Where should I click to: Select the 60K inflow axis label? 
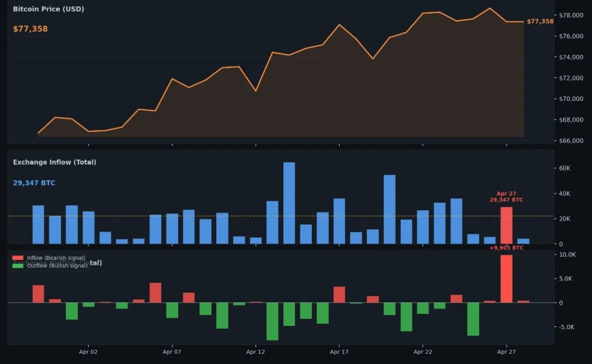tap(565, 168)
